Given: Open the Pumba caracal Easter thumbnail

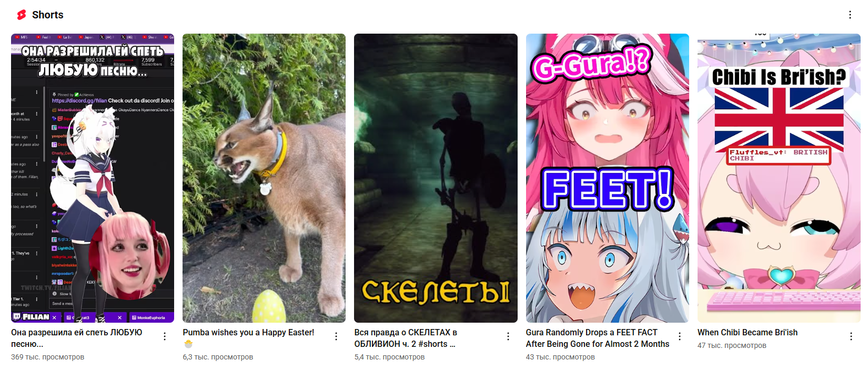Looking at the screenshot, I should [264, 178].
